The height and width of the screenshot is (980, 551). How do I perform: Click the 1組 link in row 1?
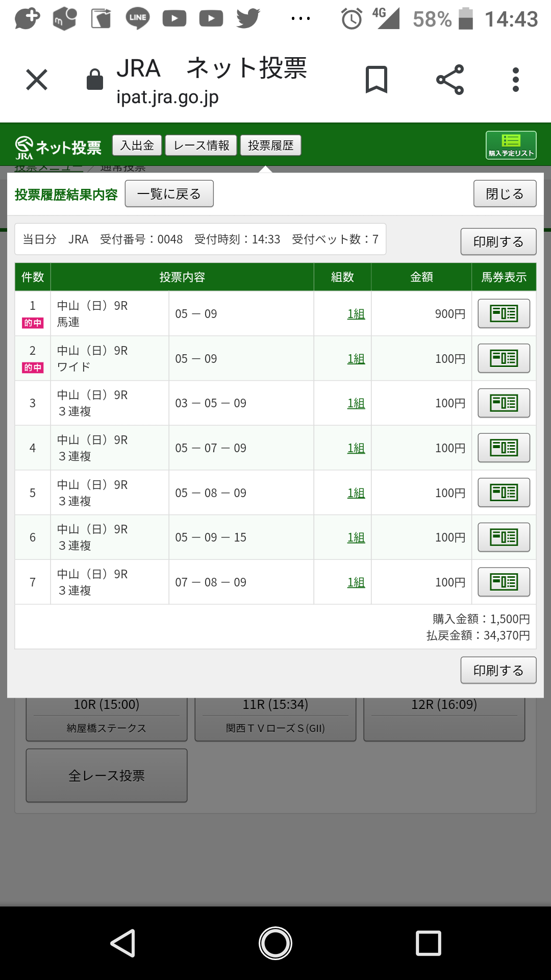tap(356, 314)
